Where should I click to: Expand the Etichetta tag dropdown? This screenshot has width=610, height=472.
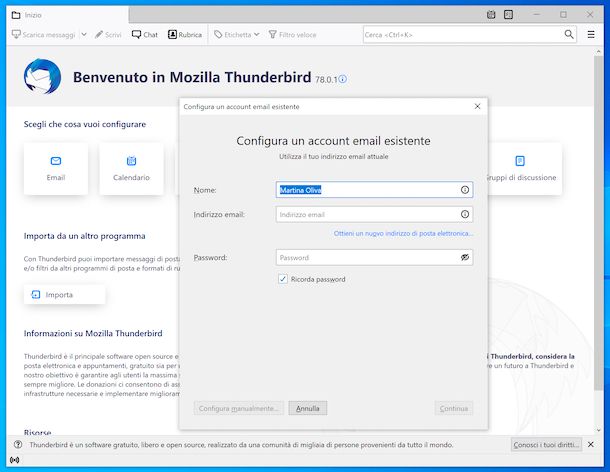(x=237, y=35)
